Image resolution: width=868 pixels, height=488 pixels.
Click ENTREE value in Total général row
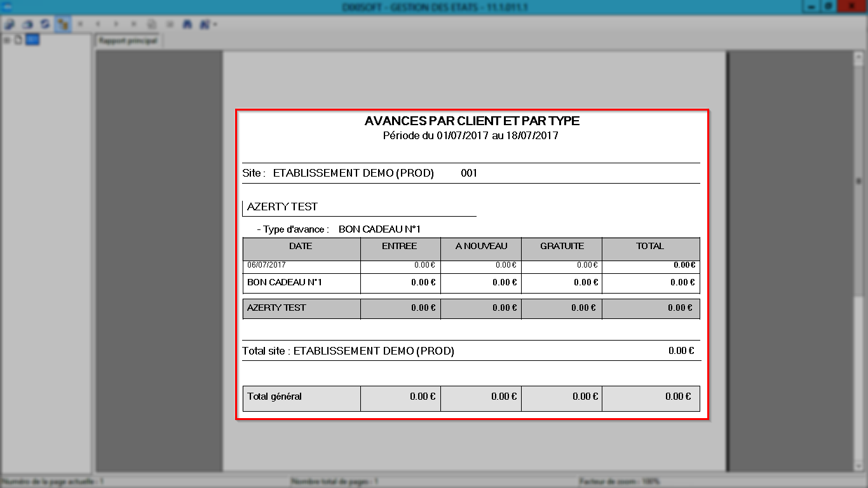click(423, 396)
